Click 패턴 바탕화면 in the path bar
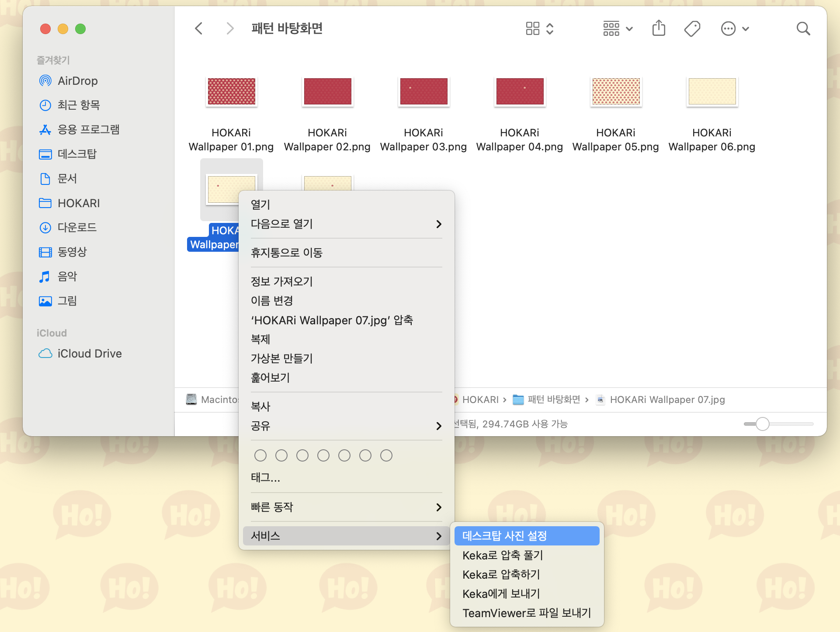 [546, 399]
